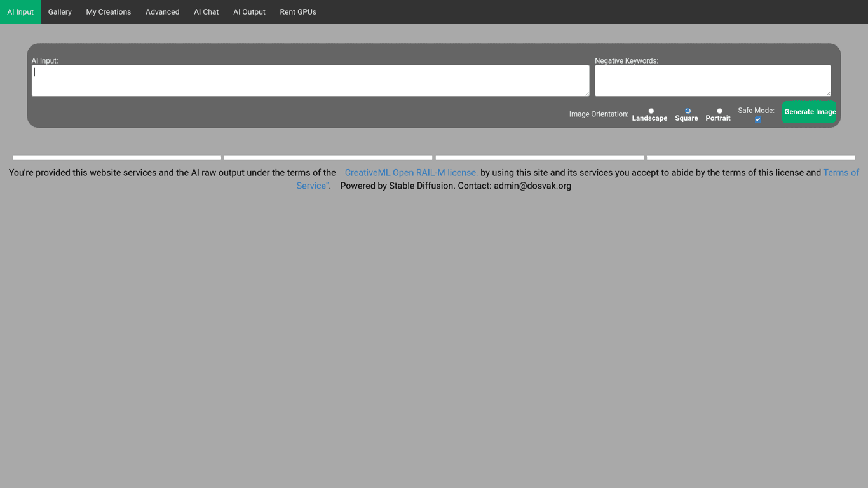Click the Negative Keywords box resize handle
This screenshot has width=868, height=488.
(x=828, y=93)
